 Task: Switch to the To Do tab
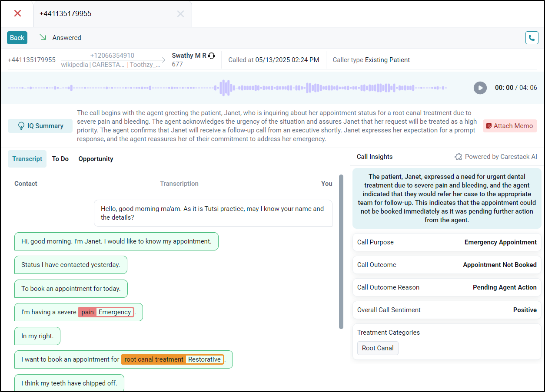(60, 159)
